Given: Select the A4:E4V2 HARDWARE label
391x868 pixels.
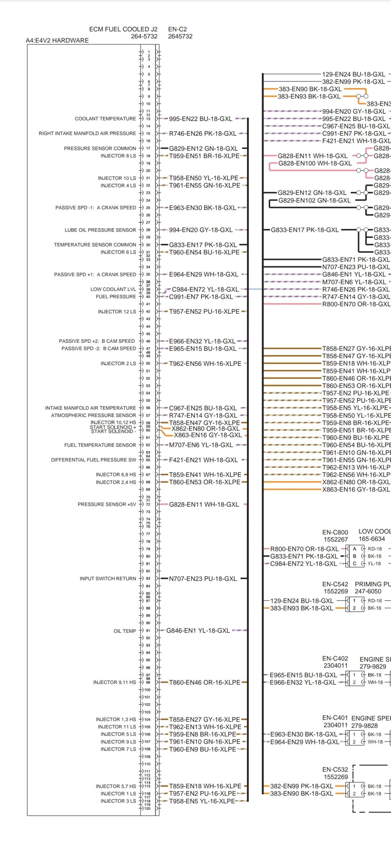Looking at the screenshot, I should click(57, 40).
